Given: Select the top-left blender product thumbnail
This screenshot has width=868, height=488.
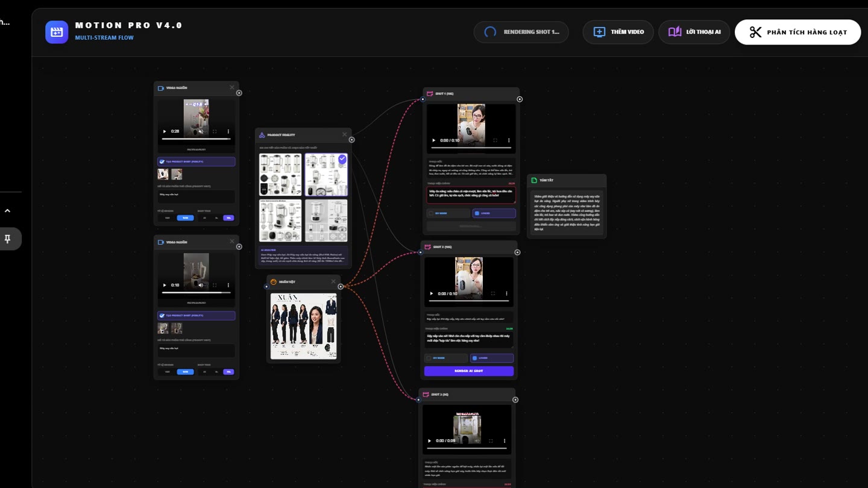Looking at the screenshot, I should tap(280, 175).
